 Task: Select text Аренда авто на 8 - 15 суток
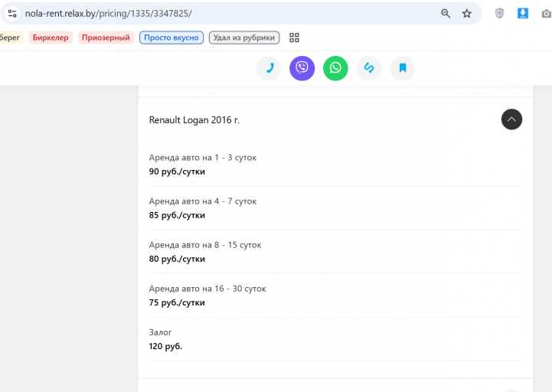pos(205,245)
